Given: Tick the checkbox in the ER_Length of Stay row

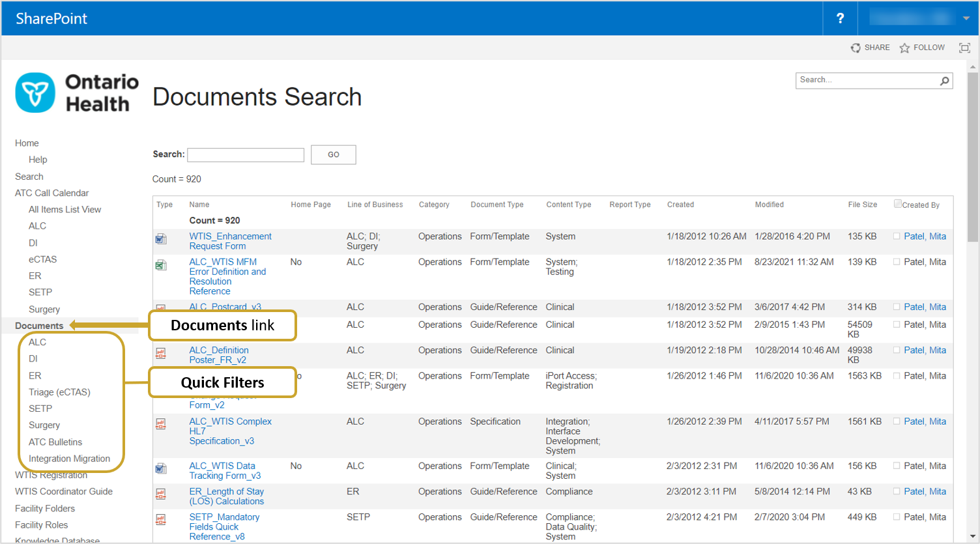Looking at the screenshot, I should pos(897,491).
